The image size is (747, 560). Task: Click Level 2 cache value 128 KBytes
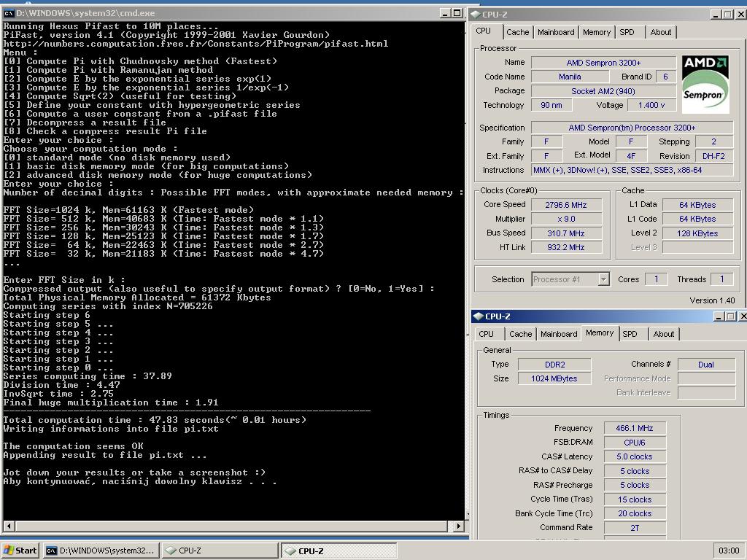pyautogui.click(x=697, y=233)
